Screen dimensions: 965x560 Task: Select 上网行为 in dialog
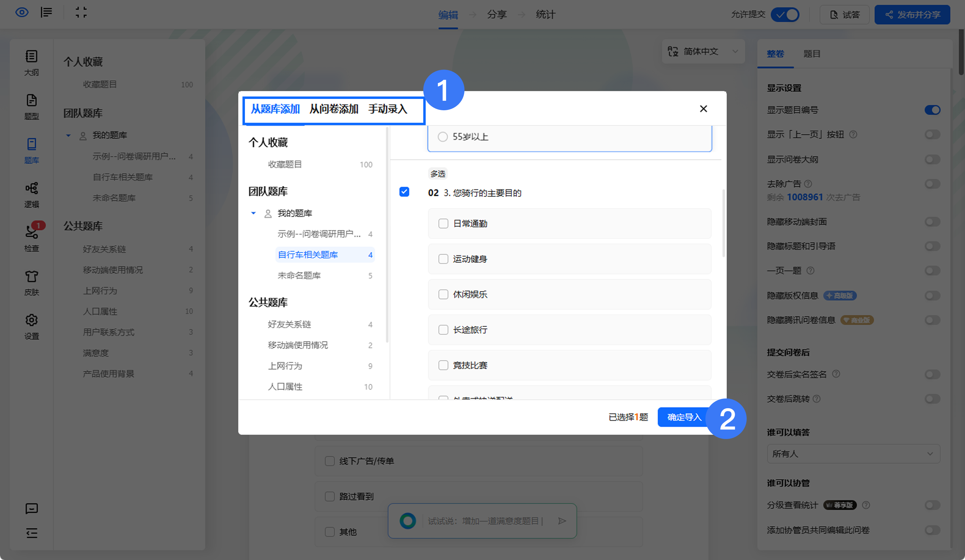pyautogui.click(x=320, y=366)
